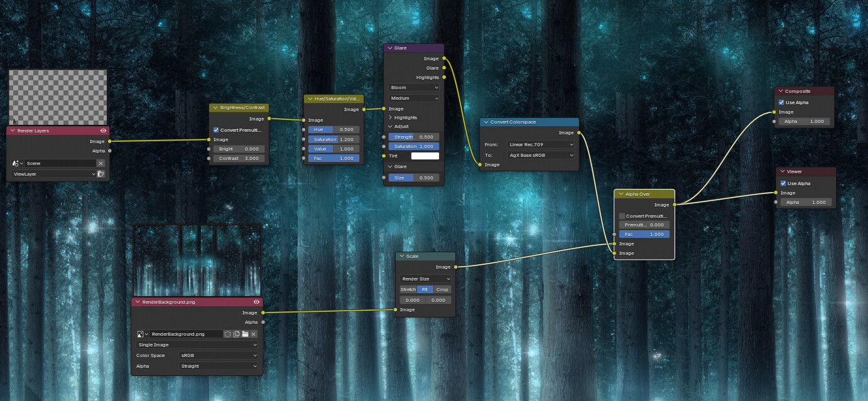Click the Saturation 1.200 slider
868x401 pixels.
(334, 139)
